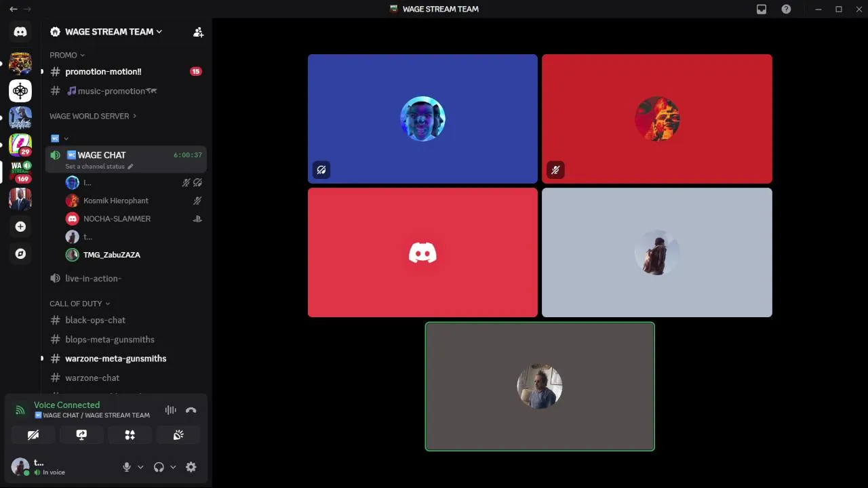
Task: Click the pencil icon to set channel status
Action: 130,167
